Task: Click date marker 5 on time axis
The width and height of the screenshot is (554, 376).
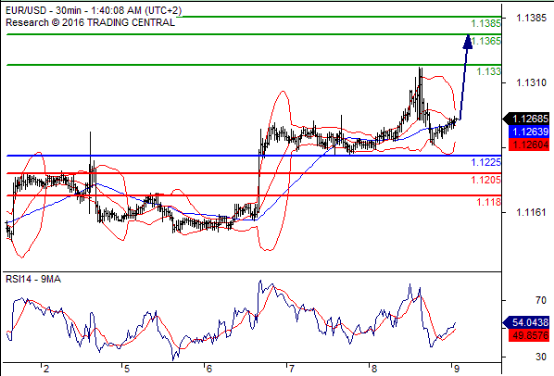Action: (126, 369)
